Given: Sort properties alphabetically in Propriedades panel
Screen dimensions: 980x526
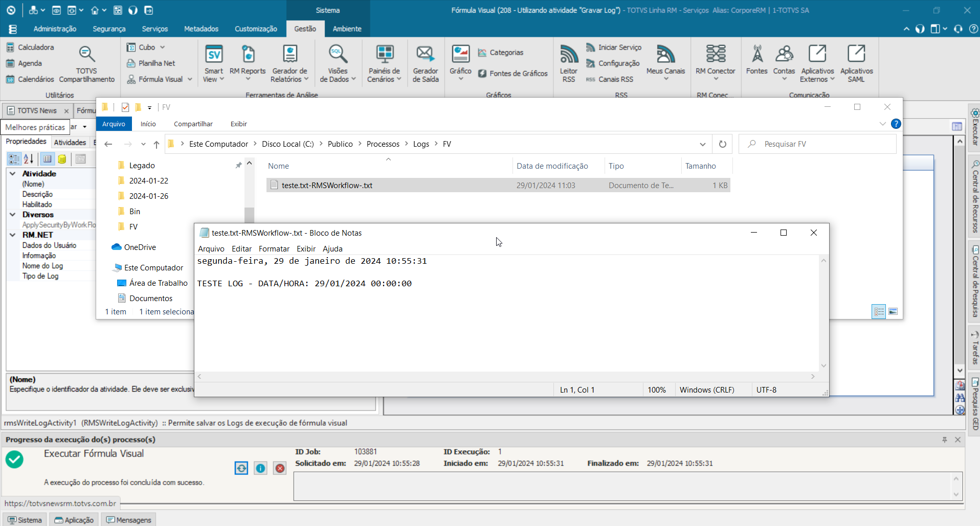Looking at the screenshot, I should point(29,159).
